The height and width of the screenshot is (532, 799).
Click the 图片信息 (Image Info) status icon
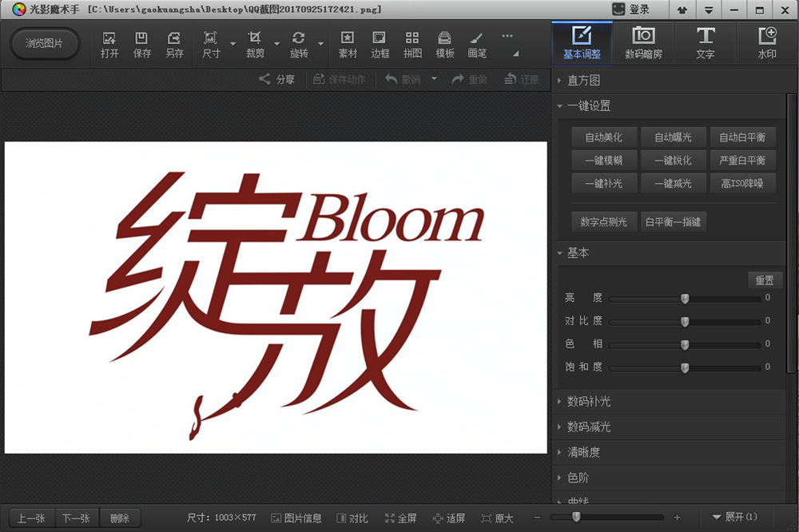pyautogui.click(x=296, y=518)
